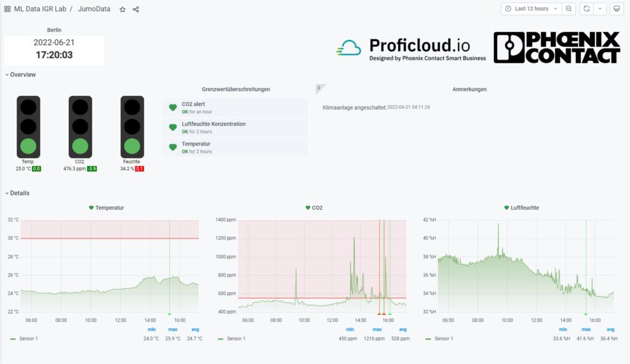Screen dimensions: 630x364
Task: Open the Luftfeuchte Konzentration alert entry
Action: tap(213, 124)
